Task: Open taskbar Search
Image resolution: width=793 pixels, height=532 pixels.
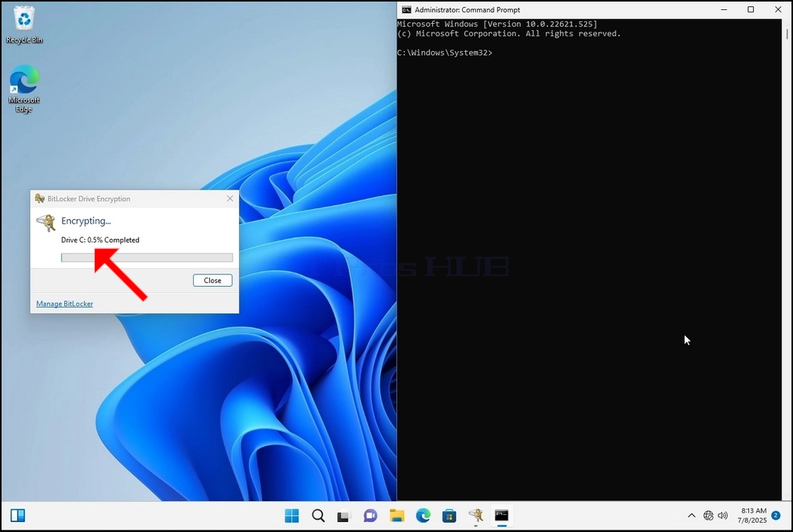Action: point(318,515)
